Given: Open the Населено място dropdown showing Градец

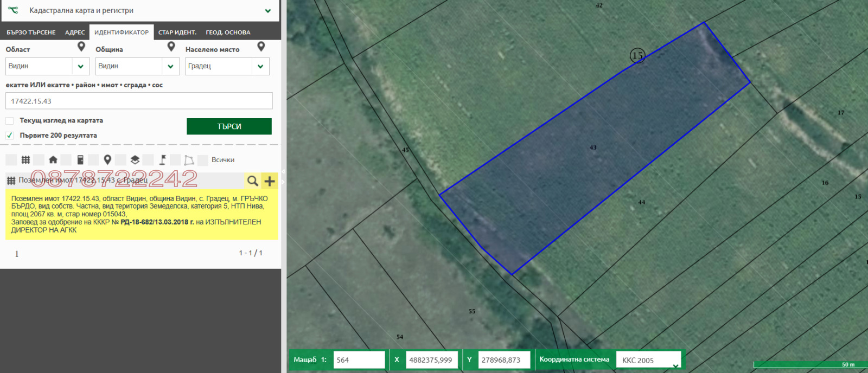Looking at the screenshot, I should coord(260,66).
